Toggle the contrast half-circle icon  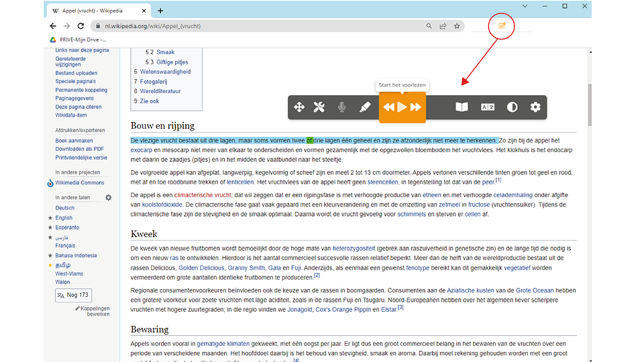coord(512,107)
